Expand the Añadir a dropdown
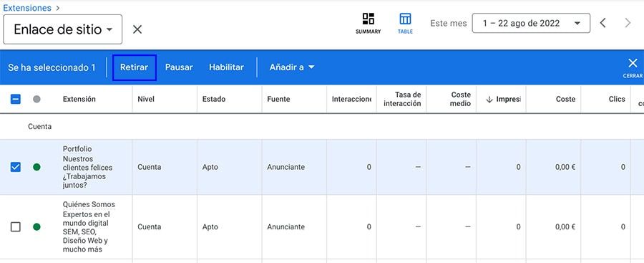 point(292,67)
